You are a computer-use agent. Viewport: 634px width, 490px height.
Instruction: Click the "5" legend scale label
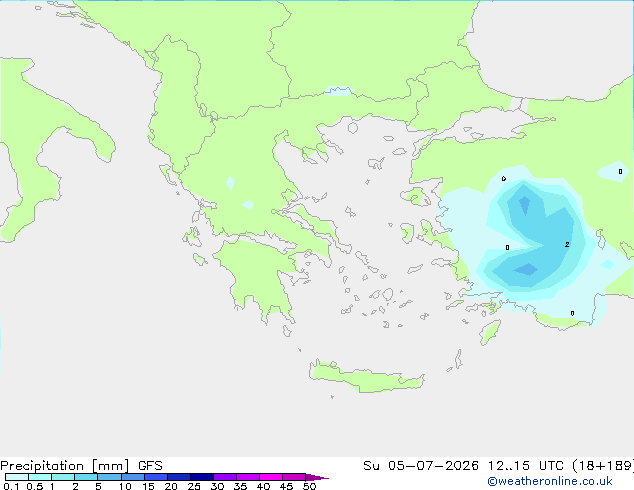click(98, 486)
